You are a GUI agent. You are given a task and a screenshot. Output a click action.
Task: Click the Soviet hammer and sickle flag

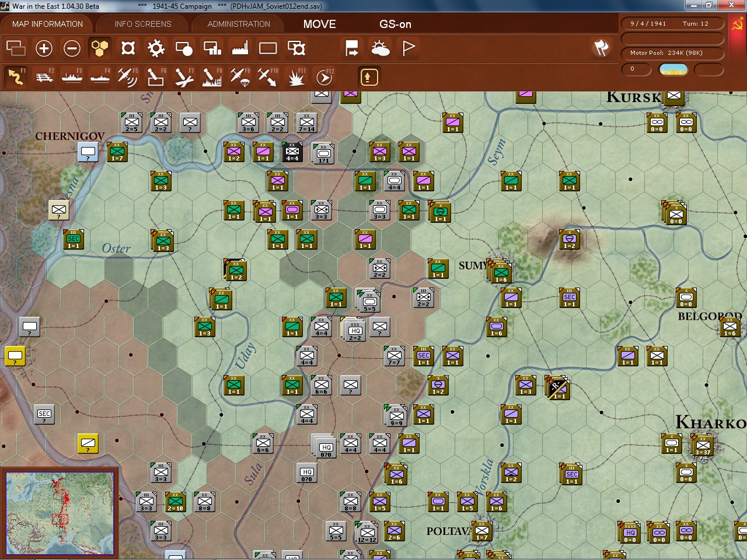pyautogui.click(x=737, y=24)
